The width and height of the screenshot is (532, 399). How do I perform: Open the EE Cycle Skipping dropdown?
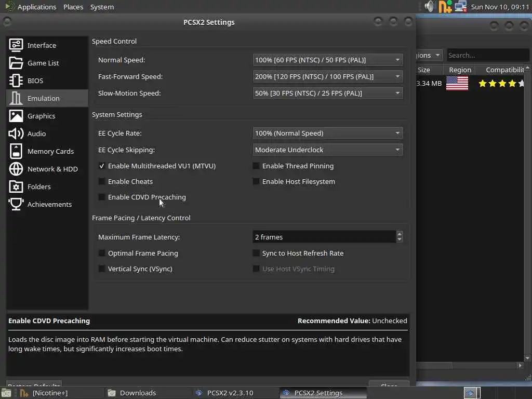328,150
